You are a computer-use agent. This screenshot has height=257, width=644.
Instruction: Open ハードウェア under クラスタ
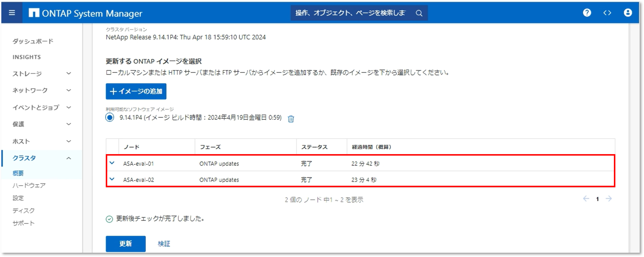point(29,185)
